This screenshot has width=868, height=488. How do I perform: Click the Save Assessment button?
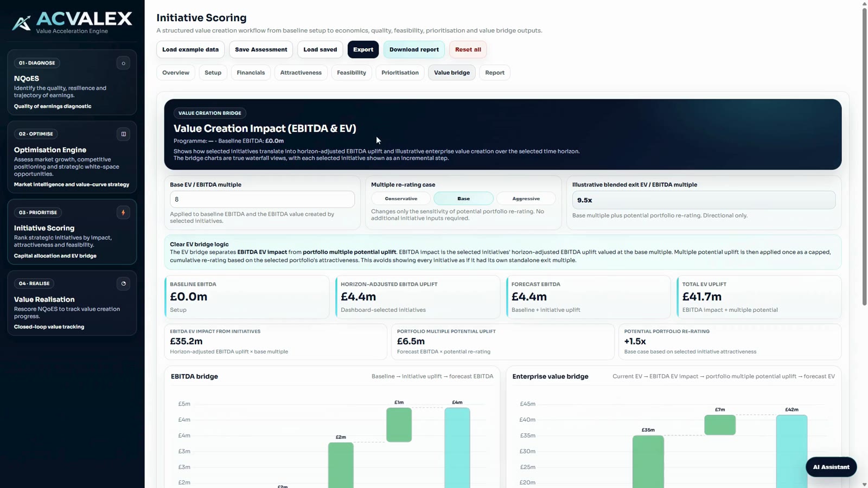261,49
